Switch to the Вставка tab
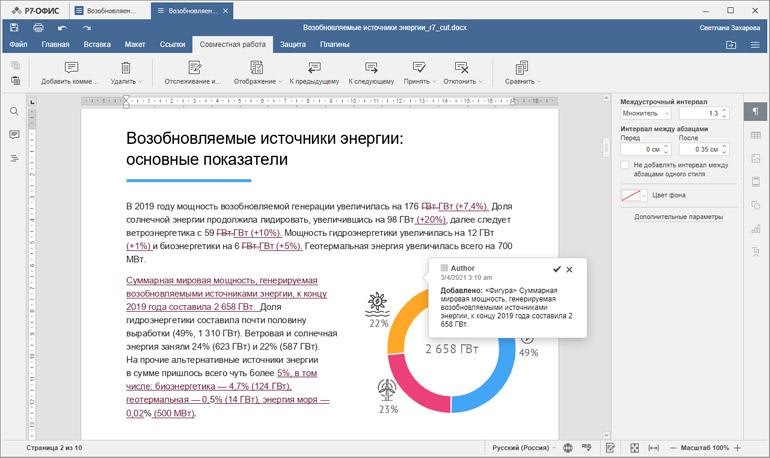 tap(97, 45)
